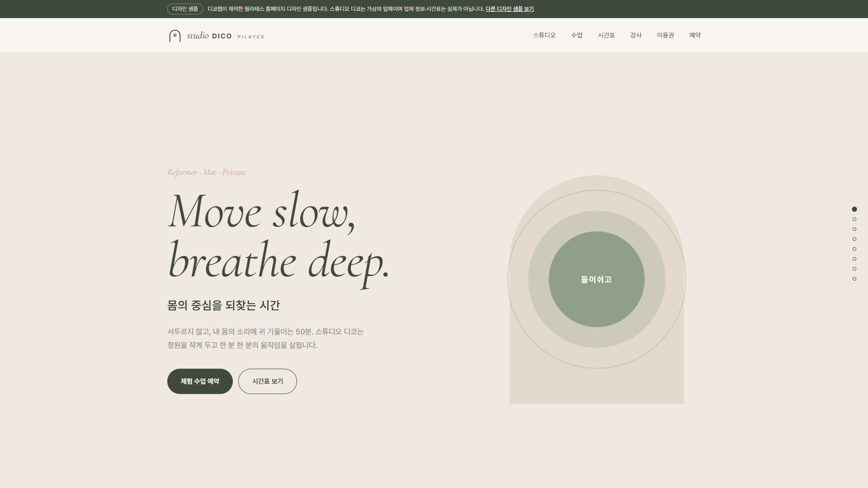Click the 시간표 보기 button
This screenshot has width=868, height=488.
tap(268, 381)
